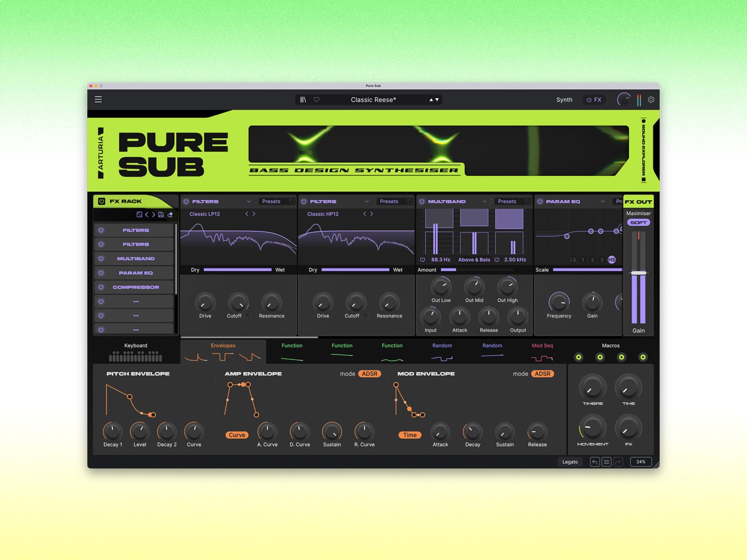Select the LS band in Param EQ
Viewport: 747px width, 560px height.
pos(573,260)
